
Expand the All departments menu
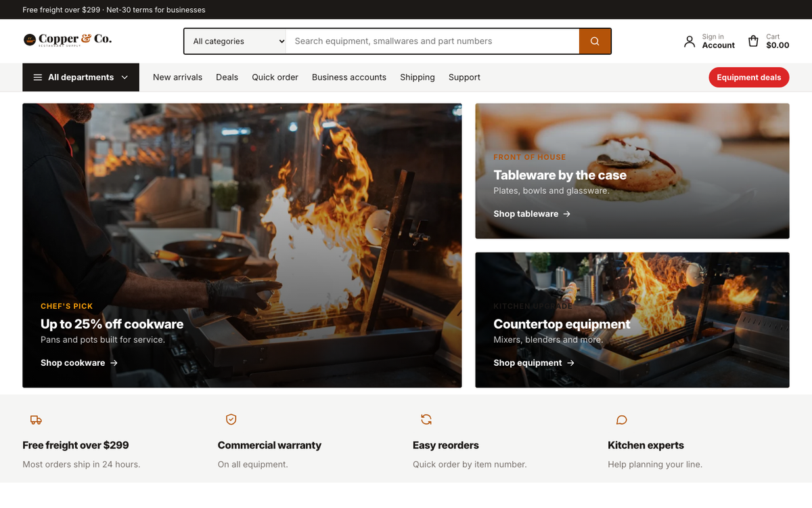81,77
